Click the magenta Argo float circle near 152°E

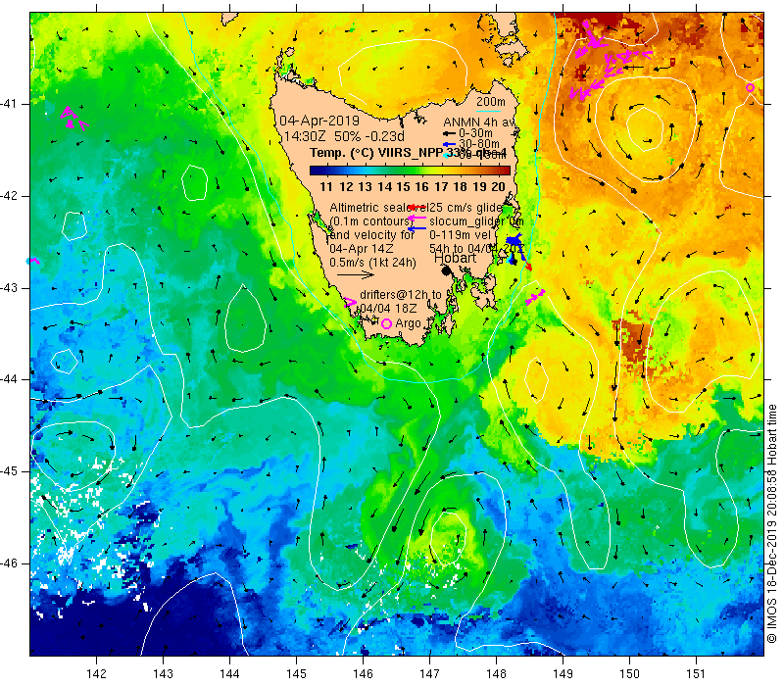pyautogui.click(x=750, y=88)
